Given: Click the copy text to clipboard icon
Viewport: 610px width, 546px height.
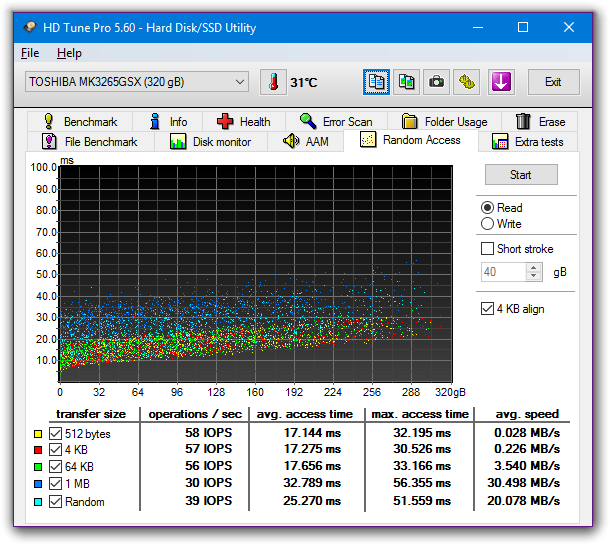Looking at the screenshot, I should point(377,82).
